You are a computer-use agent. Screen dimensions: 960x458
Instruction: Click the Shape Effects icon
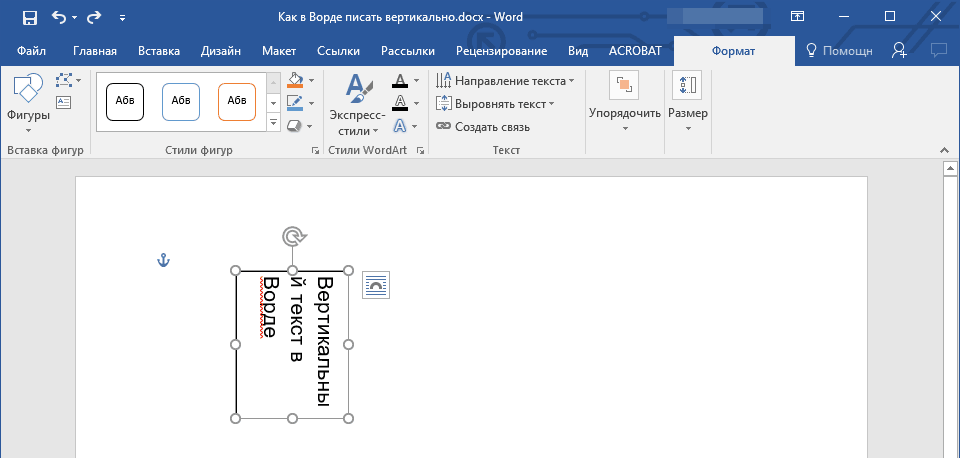coord(295,126)
